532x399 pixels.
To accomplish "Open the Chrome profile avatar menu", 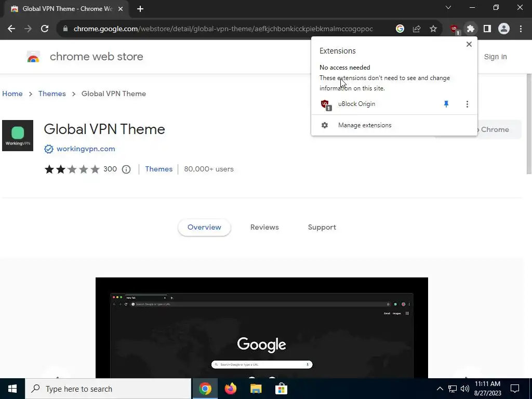I will point(504,29).
